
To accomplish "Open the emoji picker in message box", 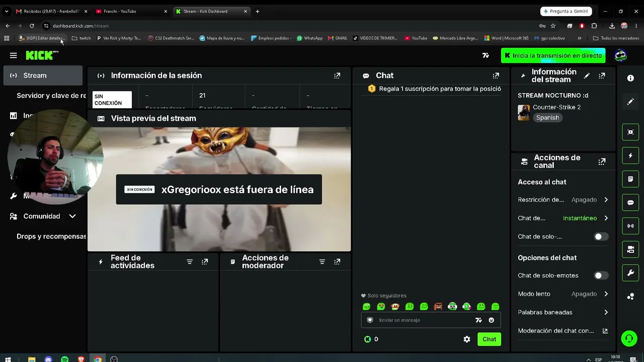I will click(x=492, y=320).
